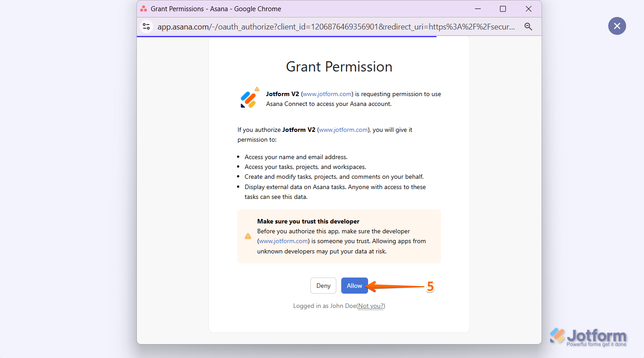Click "Logged in as John Doe" text
Image resolution: width=644 pixels, height=358 pixels.
[325, 306]
